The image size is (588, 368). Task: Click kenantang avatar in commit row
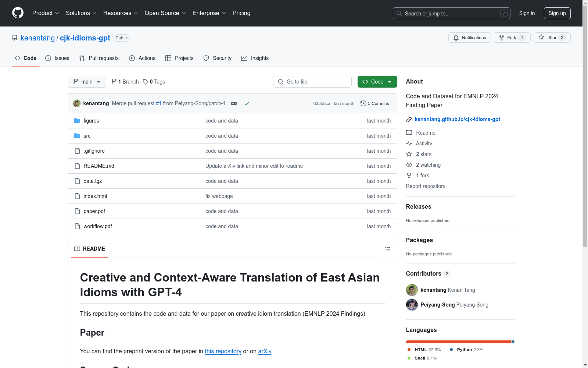(x=77, y=103)
